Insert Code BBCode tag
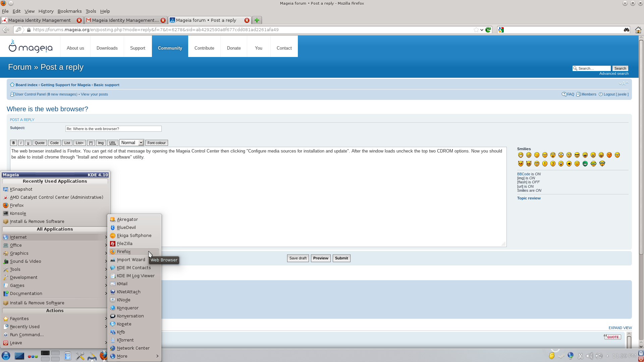This screenshot has width=644, height=362. (54, 143)
